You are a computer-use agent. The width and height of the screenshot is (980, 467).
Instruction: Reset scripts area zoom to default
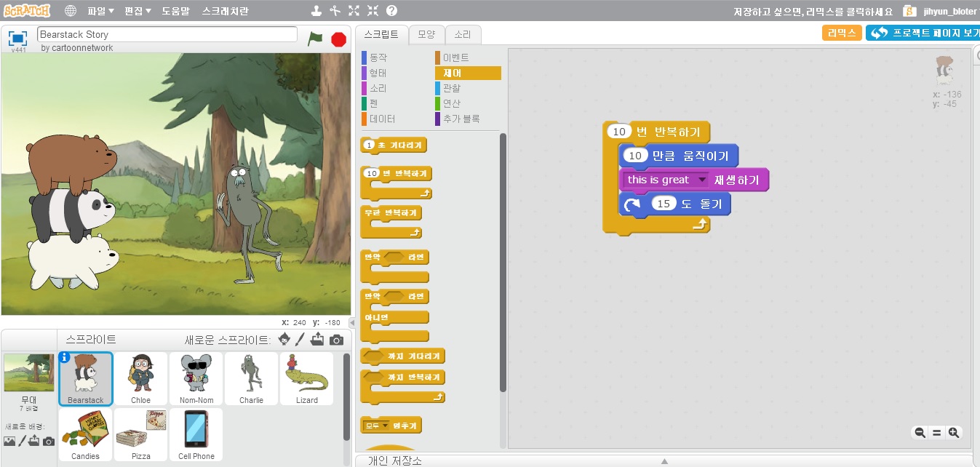click(x=937, y=433)
